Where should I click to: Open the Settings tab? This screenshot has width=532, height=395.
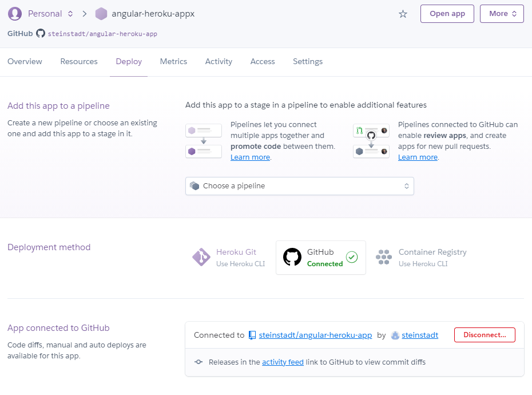point(308,61)
